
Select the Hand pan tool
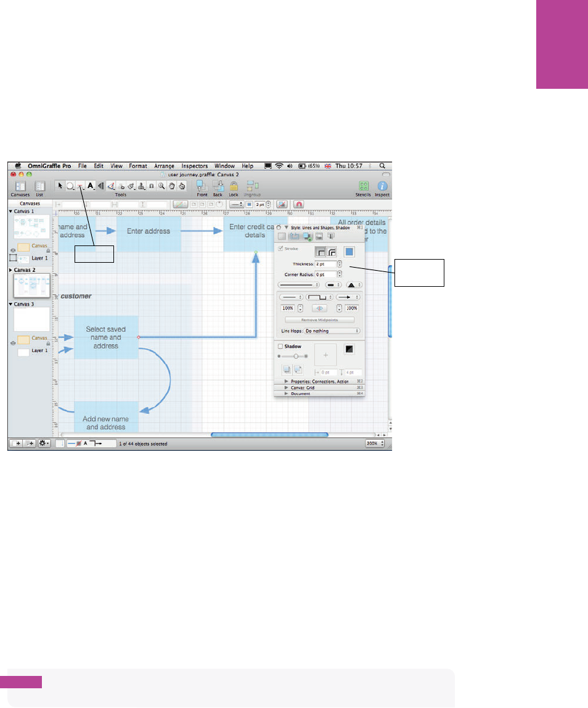point(172,186)
